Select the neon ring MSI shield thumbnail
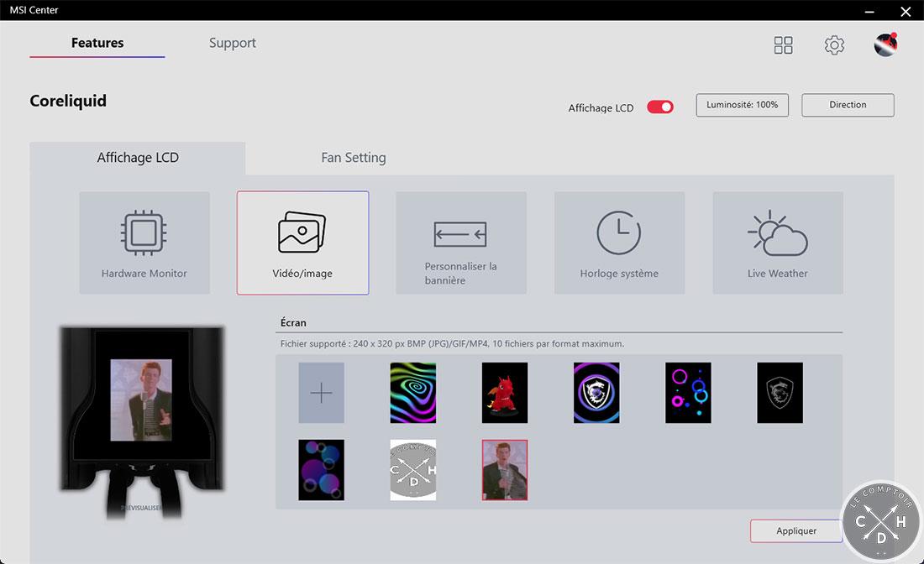The width and height of the screenshot is (924, 564). click(596, 393)
